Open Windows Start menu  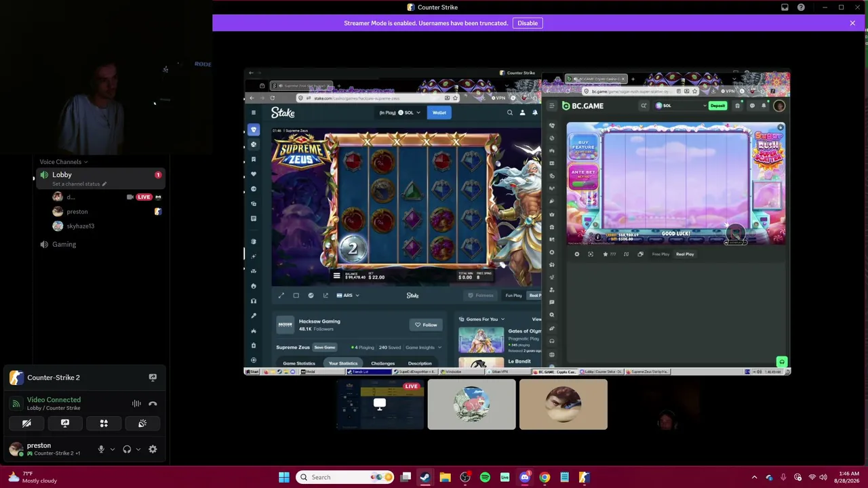tap(284, 477)
